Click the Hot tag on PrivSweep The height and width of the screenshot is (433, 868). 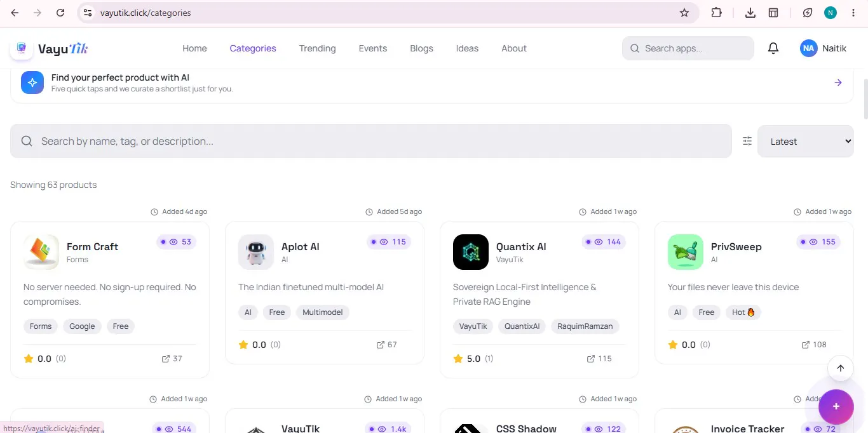pos(743,312)
